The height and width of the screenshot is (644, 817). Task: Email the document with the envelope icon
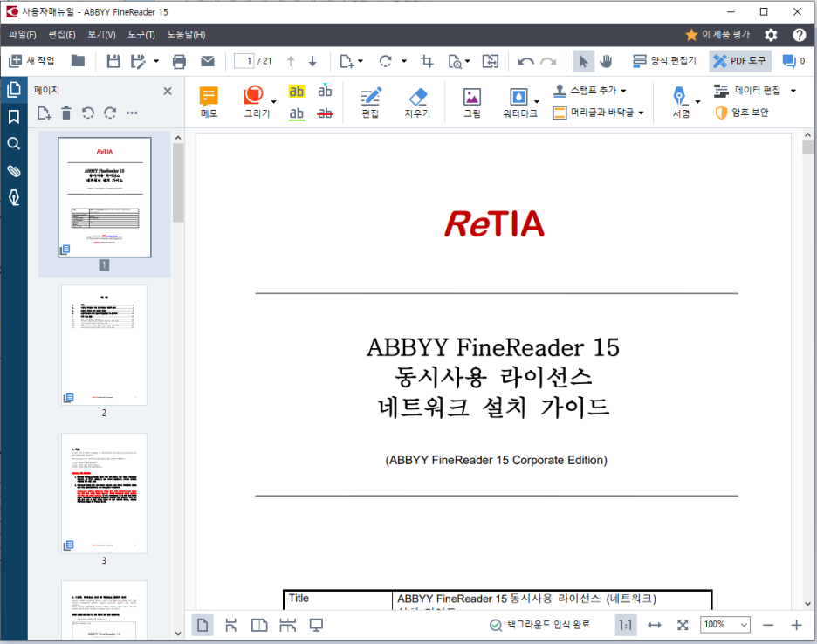208,61
